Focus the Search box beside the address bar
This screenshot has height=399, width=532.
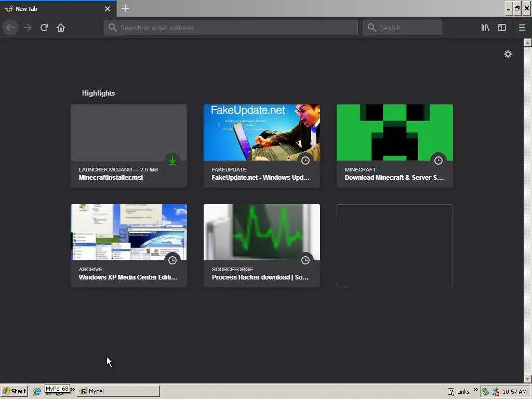(403, 28)
